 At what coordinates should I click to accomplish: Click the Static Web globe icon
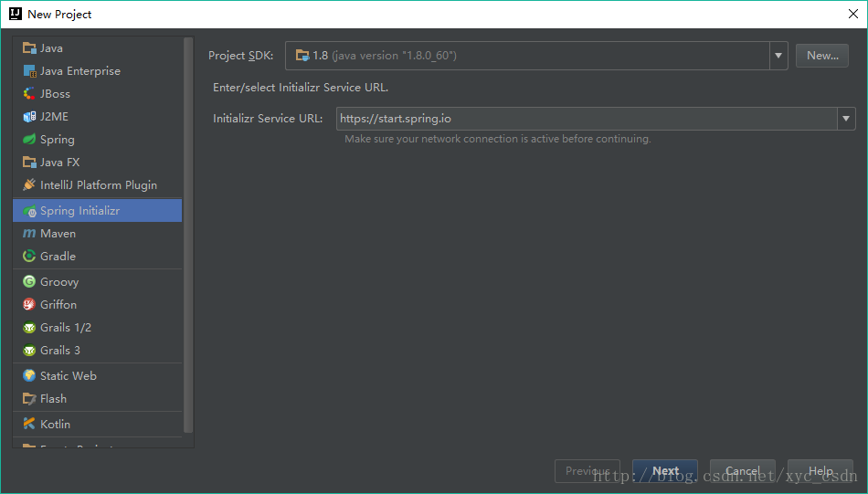pyautogui.click(x=29, y=375)
